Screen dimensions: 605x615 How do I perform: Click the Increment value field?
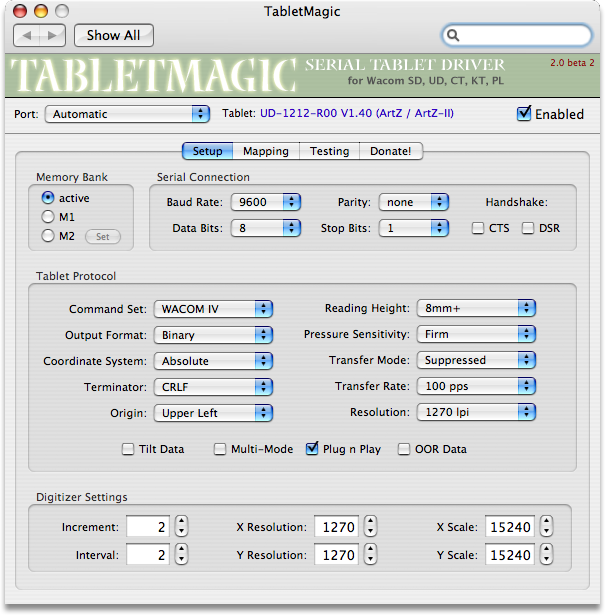(x=148, y=526)
